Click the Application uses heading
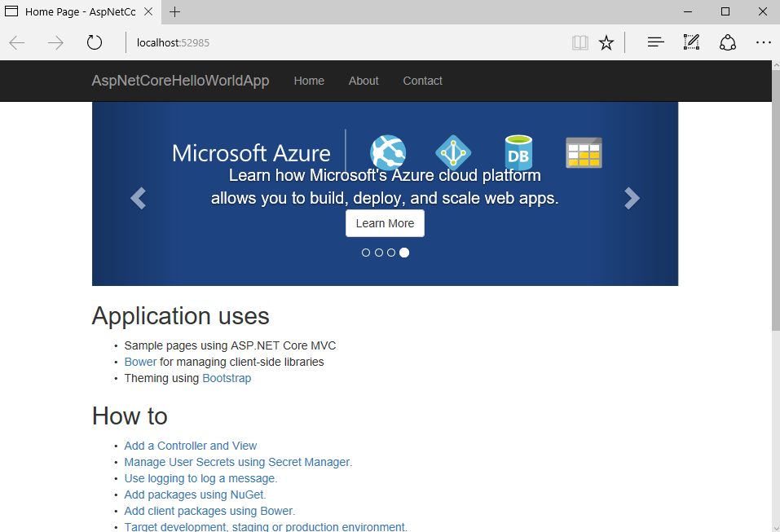The width and height of the screenshot is (780, 532). click(x=181, y=316)
